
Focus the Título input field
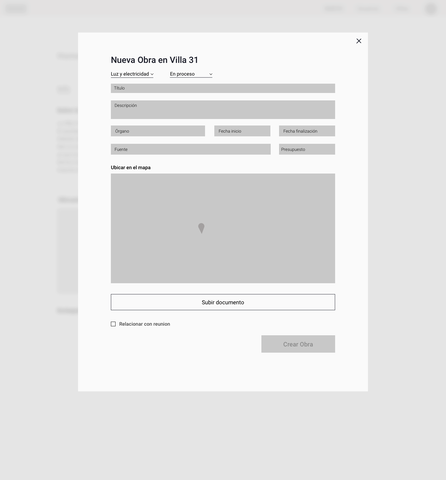click(223, 88)
